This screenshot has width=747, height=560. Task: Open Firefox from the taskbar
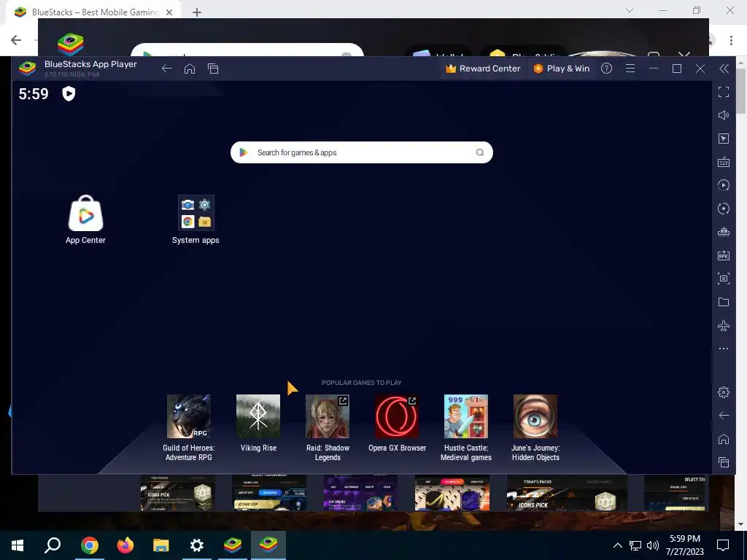point(125,545)
